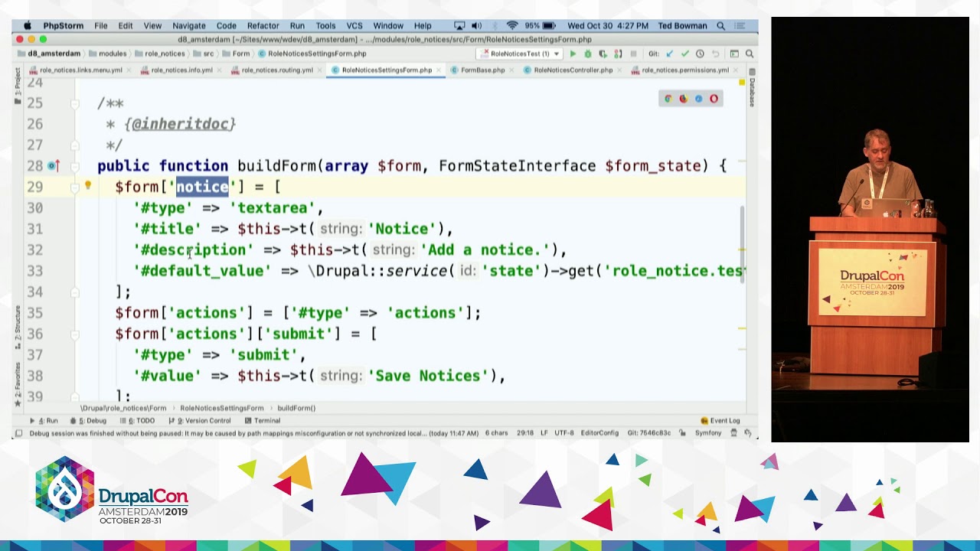
Task: Open the Terminal tool window
Action: (263, 420)
